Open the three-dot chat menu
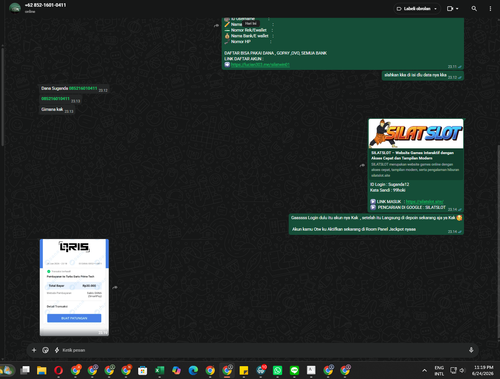Image resolution: width=500 pixels, height=379 pixels. tap(490, 9)
